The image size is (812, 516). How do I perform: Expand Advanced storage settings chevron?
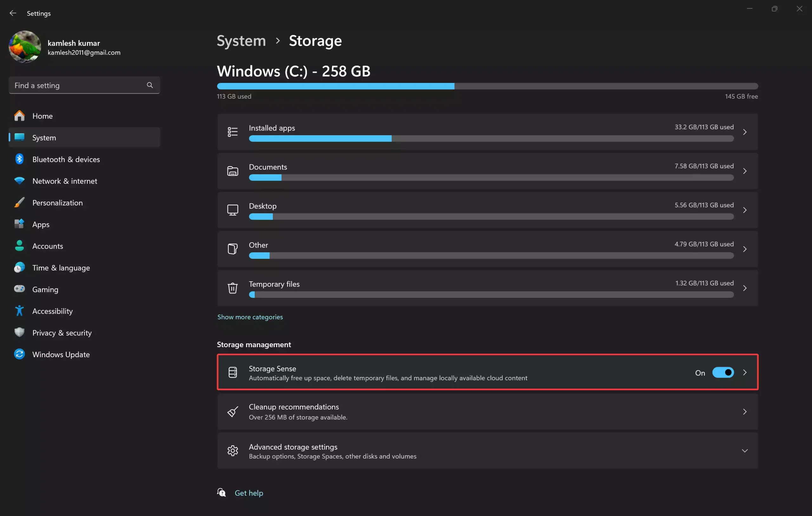pos(744,451)
